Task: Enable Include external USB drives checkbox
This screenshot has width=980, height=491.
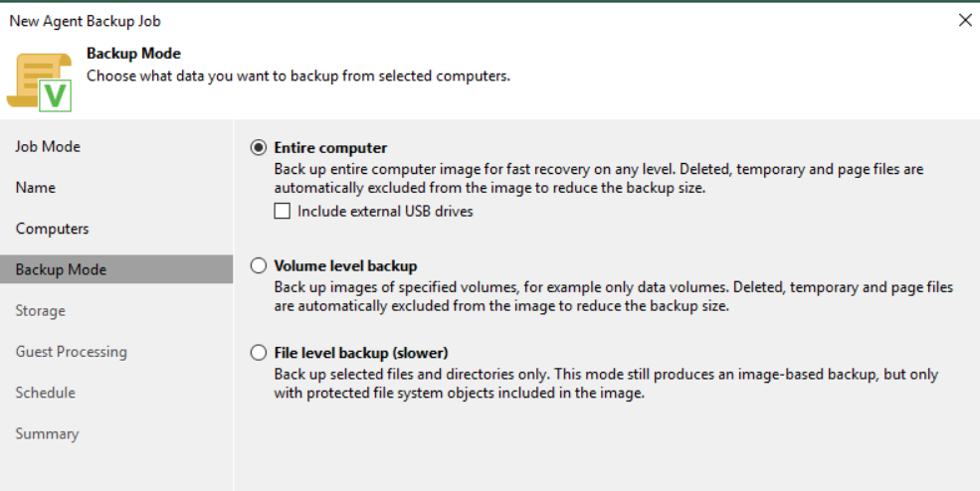Action: pos(283,211)
